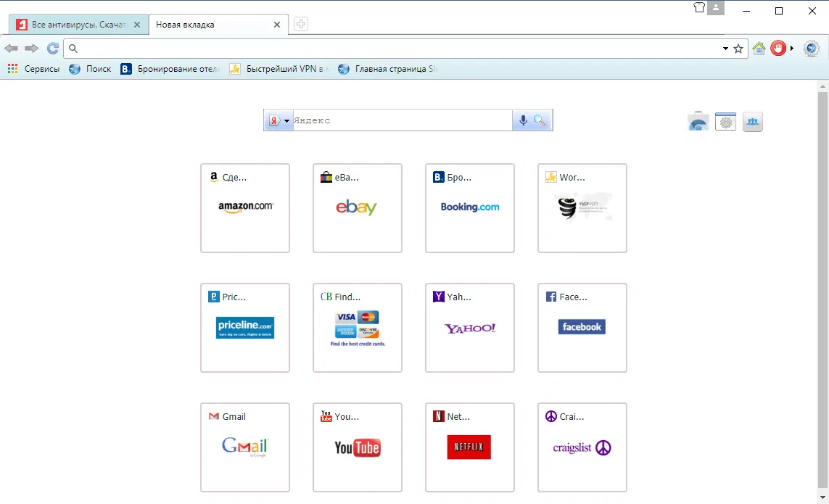
Task: Go back with the browser back arrow
Action: pyautogui.click(x=11, y=49)
